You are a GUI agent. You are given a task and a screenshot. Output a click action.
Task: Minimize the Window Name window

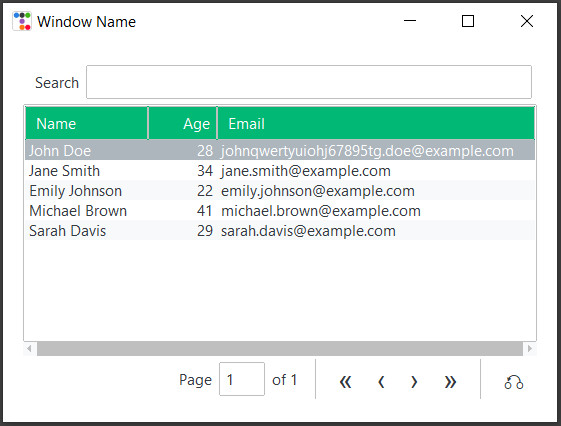tap(410, 21)
